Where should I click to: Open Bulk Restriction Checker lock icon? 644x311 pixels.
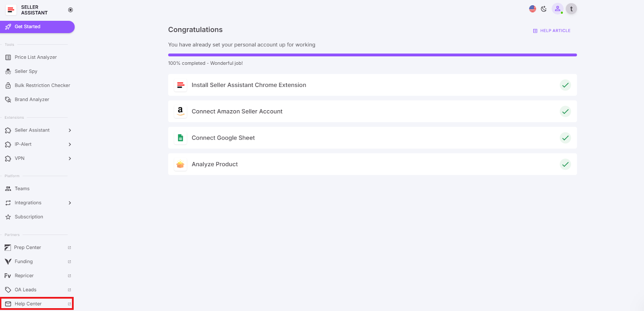[x=8, y=86]
